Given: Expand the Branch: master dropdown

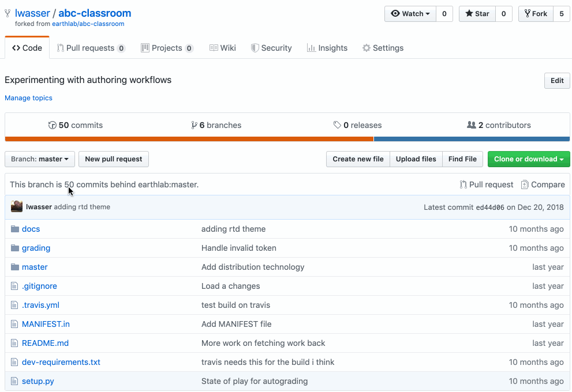Looking at the screenshot, I should click(39, 159).
